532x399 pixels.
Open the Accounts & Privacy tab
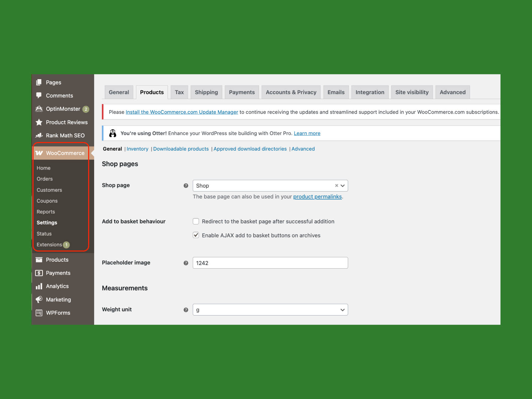[x=291, y=92]
